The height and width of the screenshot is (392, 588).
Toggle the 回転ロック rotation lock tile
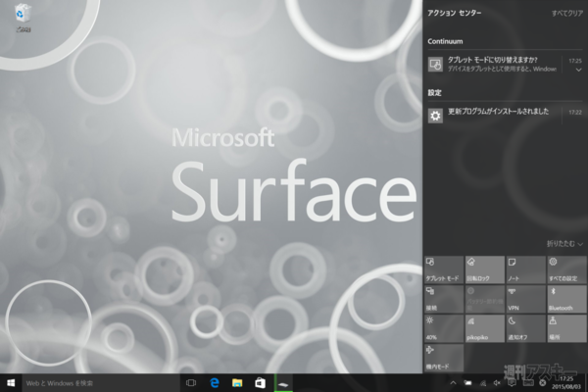(484, 269)
